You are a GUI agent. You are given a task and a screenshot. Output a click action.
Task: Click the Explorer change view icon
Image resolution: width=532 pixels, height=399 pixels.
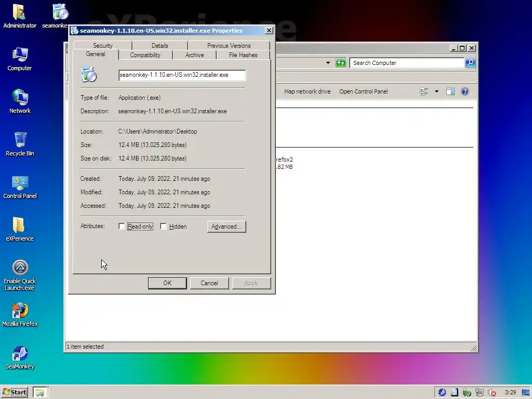click(424, 91)
